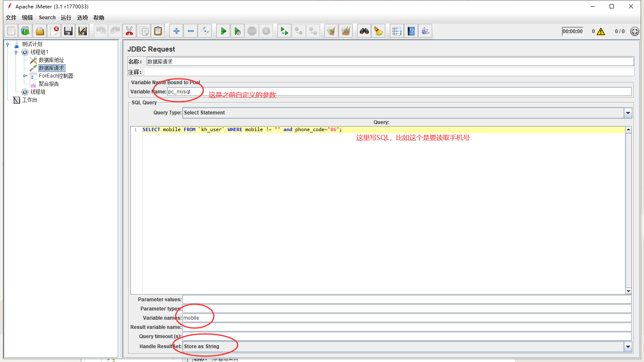The width and height of the screenshot is (644, 362).
Task: Click the Clear All results broom icon
Action: pyautogui.click(x=345, y=31)
